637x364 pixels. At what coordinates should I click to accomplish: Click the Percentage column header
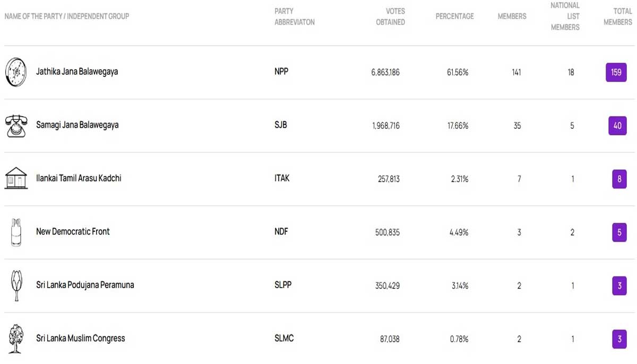(454, 16)
